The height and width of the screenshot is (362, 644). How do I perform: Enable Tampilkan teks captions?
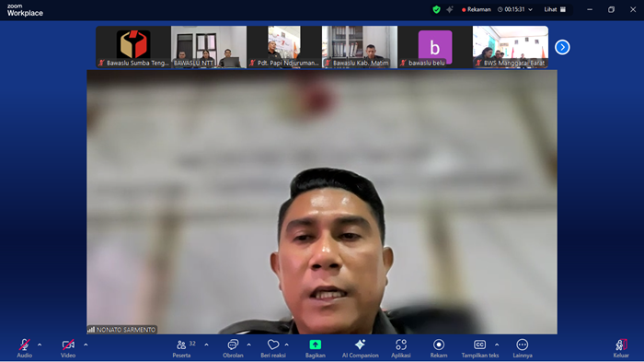click(x=479, y=348)
